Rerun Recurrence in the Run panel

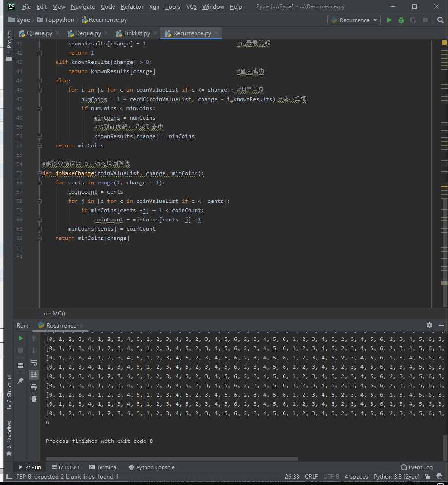coord(20,338)
